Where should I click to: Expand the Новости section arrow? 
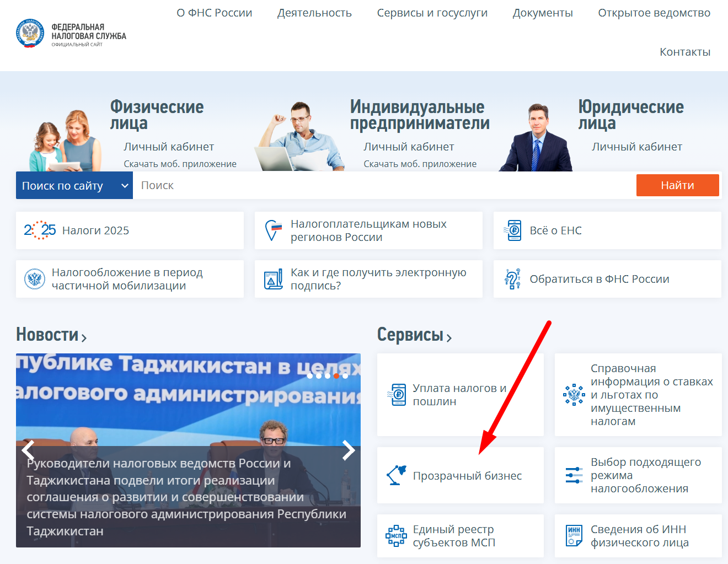[84, 337]
